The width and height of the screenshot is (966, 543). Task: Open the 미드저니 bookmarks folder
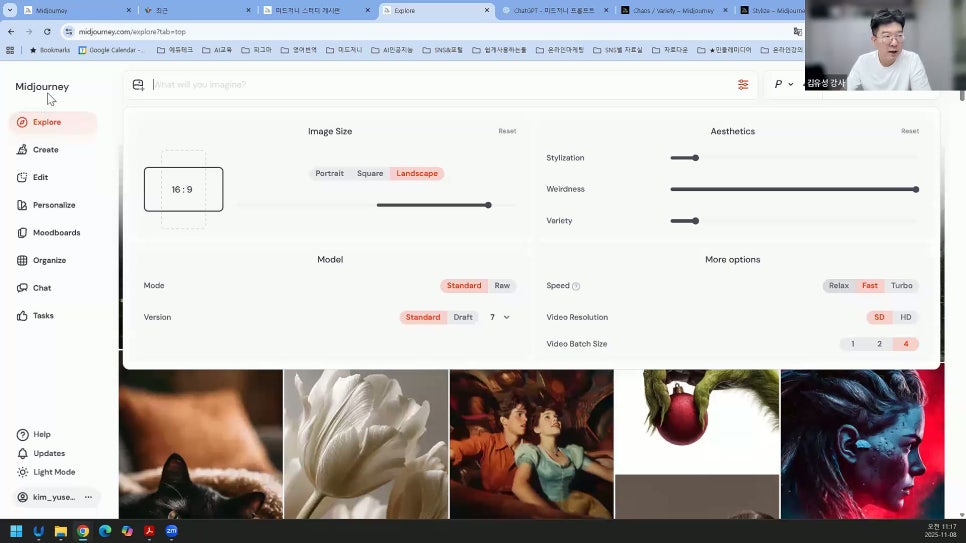tap(344, 50)
